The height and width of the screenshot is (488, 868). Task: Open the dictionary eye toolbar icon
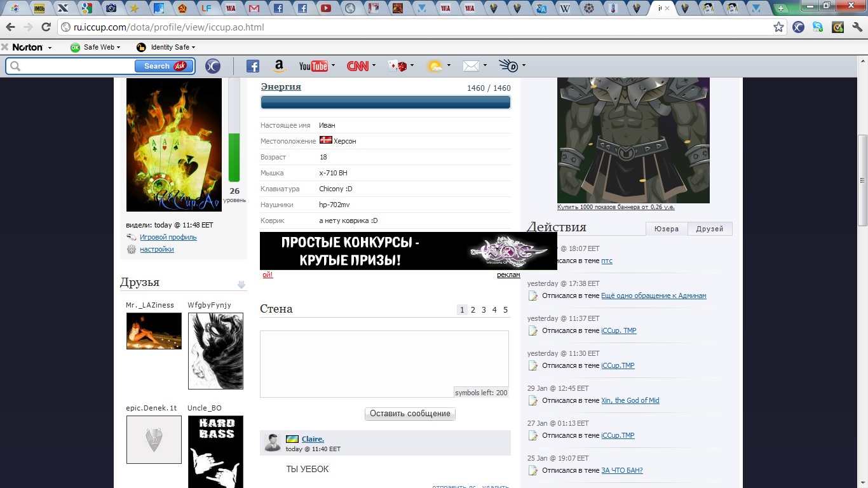pos(508,66)
